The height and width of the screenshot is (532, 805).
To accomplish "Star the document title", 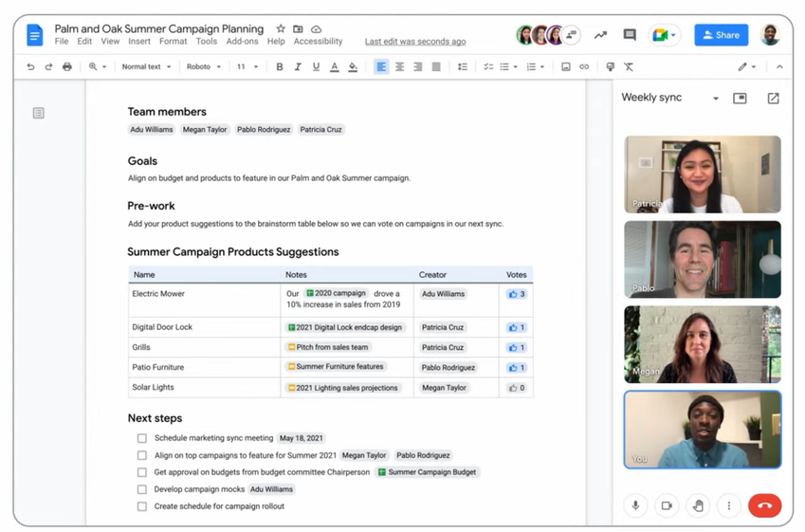I will tap(281, 29).
